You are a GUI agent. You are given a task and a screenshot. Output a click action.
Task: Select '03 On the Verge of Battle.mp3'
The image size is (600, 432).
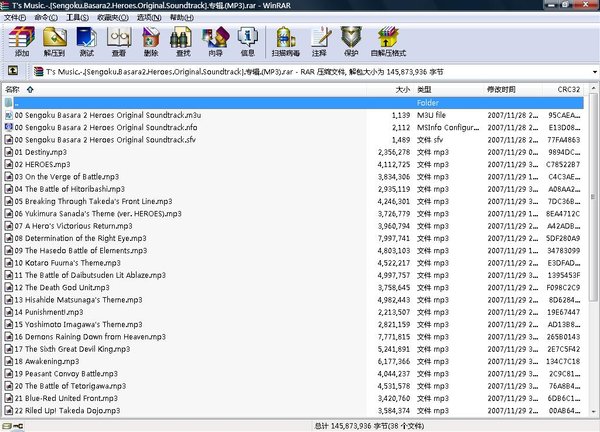tap(67, 177)
